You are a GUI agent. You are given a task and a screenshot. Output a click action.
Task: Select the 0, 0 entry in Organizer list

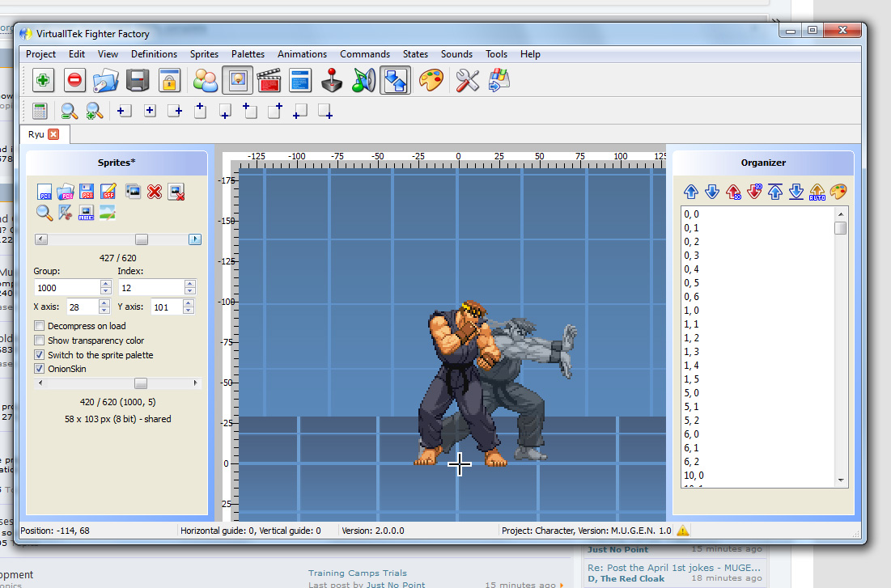click(758, 214)
